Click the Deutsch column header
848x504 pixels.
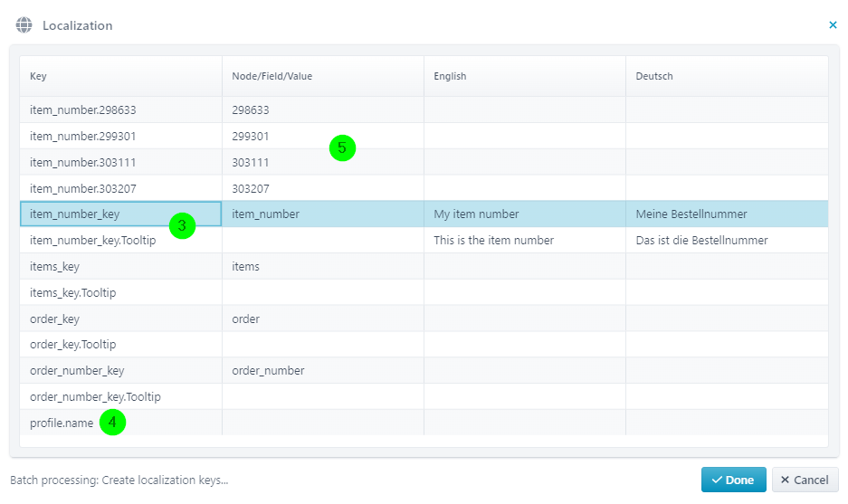(x=654, y=76)
